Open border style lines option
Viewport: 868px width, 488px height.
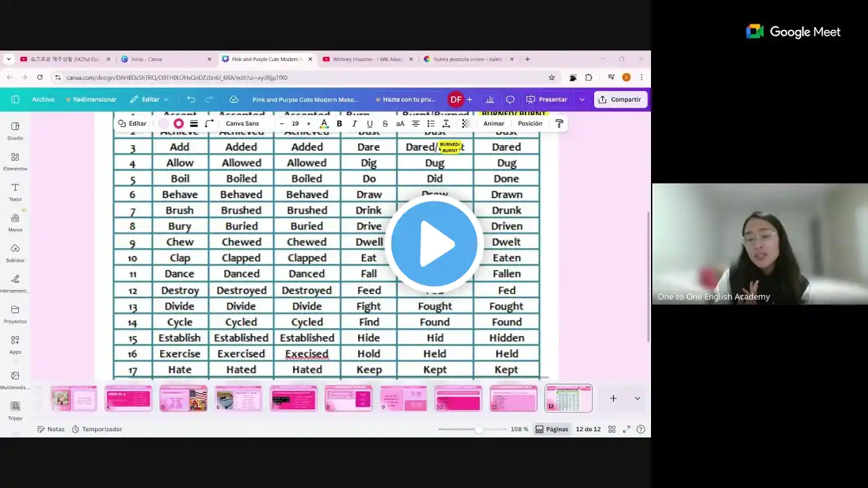(194, 123)
